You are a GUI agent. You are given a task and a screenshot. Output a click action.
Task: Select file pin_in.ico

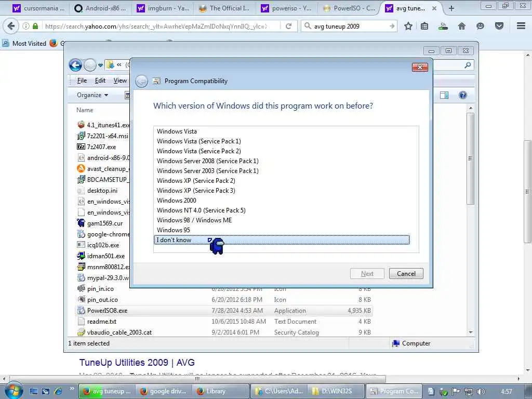tap(96, 288)
